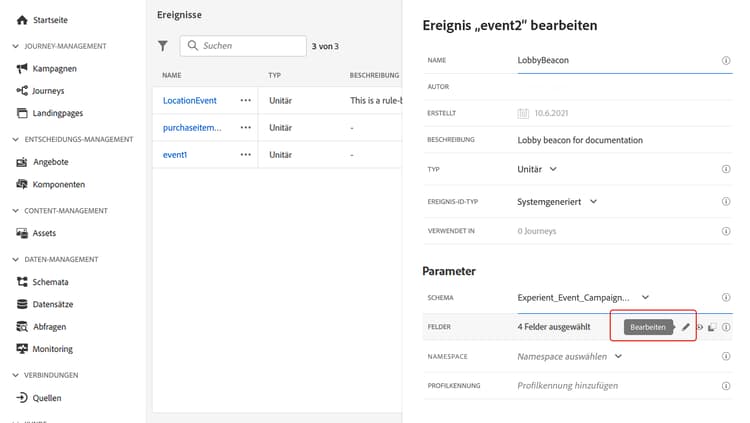The width and height of the screenshot is (750, 423).
Task: Click the Suchen search field
Action: (x=243, y=46)
